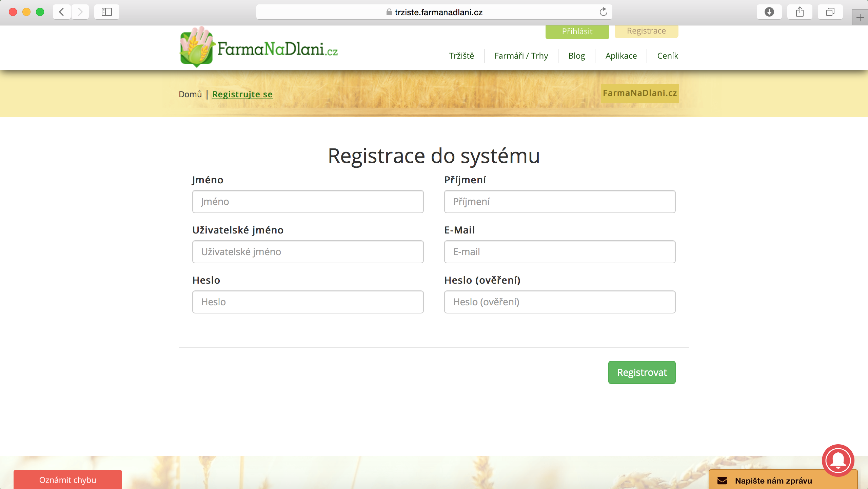This screenshot has height=489, width=868.
Task: Click the FarmaNaDlani.cz logo
Action: (x=259, y=48)
